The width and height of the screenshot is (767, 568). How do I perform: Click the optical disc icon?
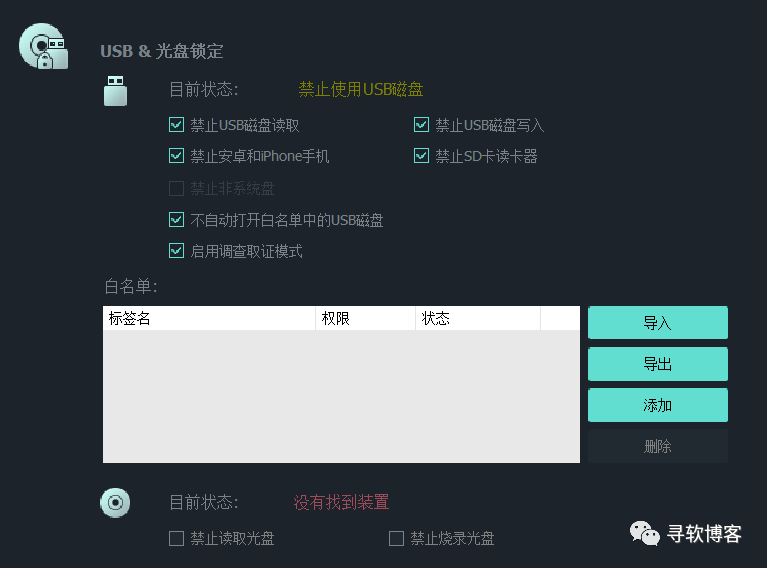tap(115, 502)
